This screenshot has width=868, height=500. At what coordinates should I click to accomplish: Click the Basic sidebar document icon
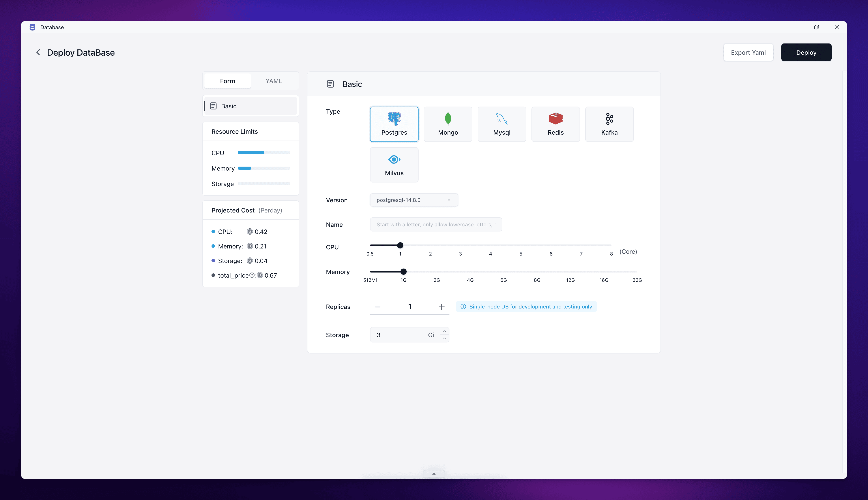(x=213, y=106)
